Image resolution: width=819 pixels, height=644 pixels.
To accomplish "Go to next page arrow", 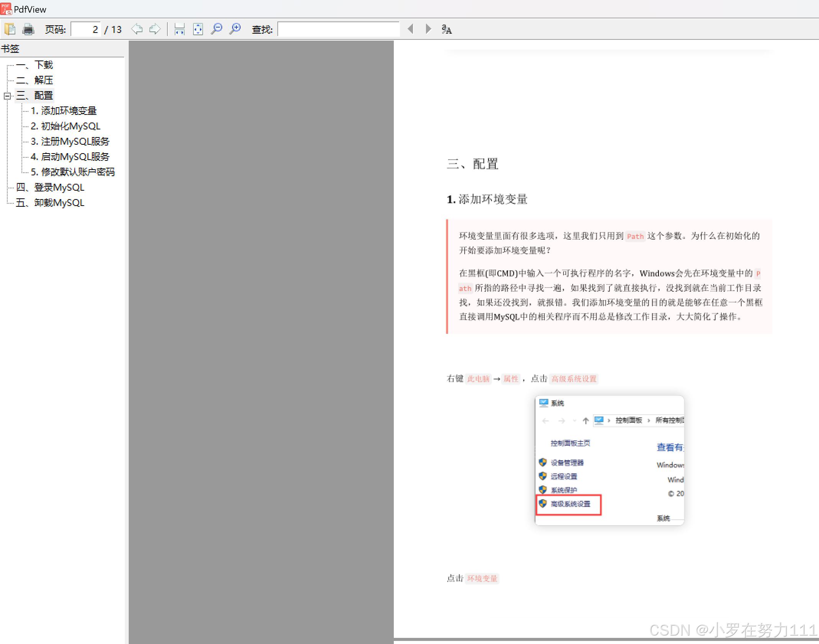I will click(x=155, y=29).
